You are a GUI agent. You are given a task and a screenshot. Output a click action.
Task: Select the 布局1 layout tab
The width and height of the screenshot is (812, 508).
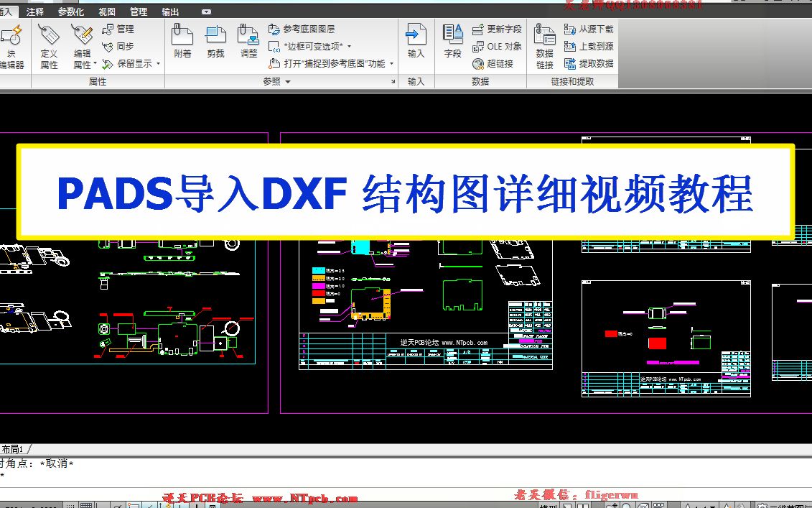[x=14, y=449]
